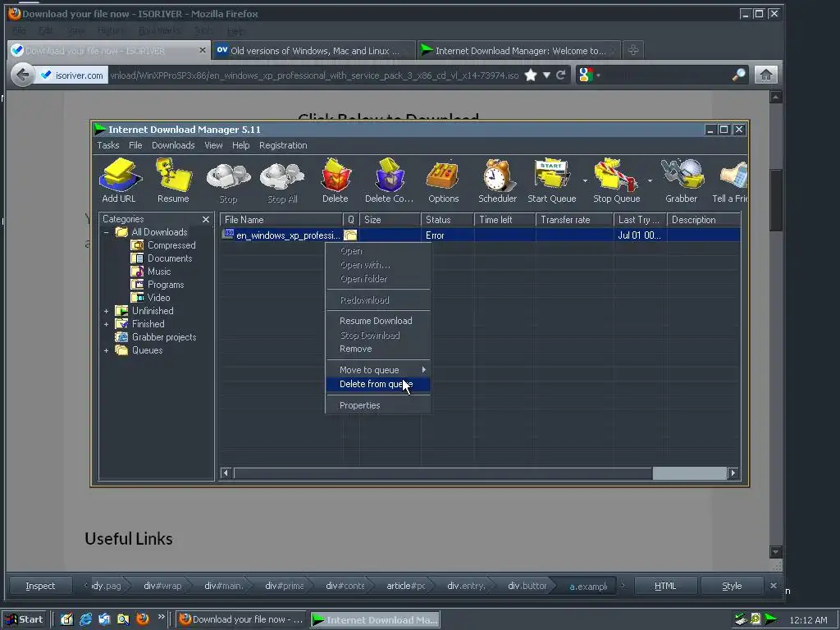Click horizontal scrollbar right arrow

point(733,472)
